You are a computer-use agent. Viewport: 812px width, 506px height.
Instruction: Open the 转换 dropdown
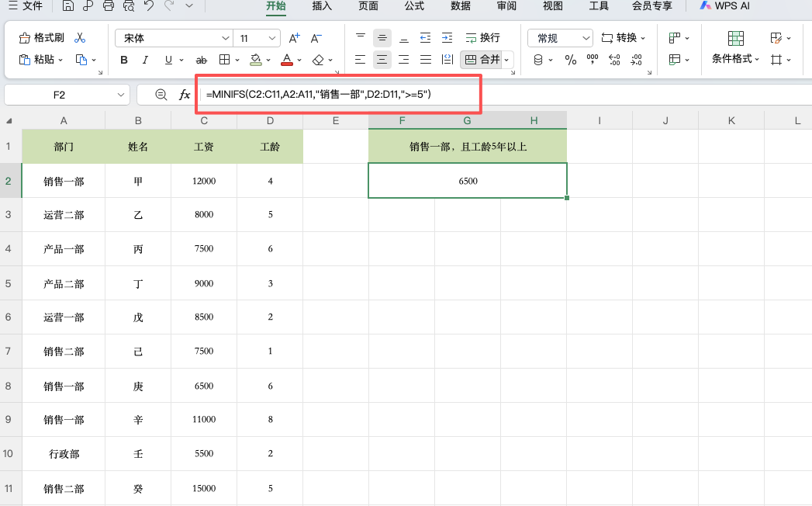[x=623, y=38]
